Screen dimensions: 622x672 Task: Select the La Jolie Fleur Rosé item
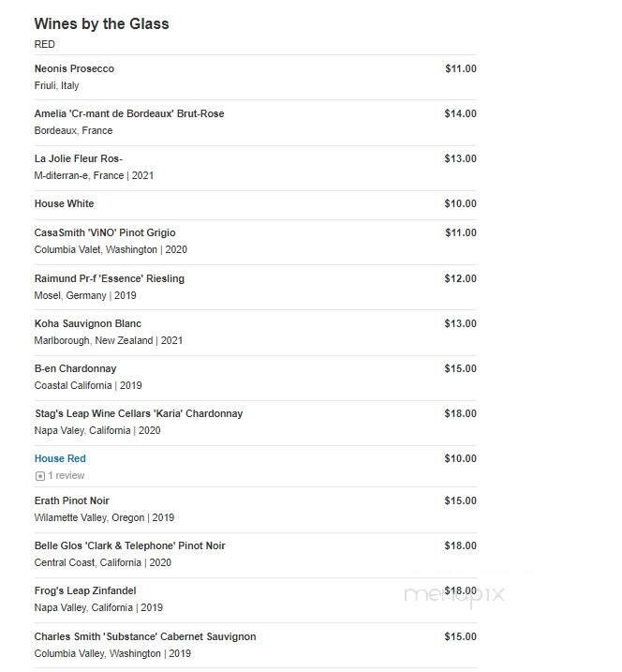[x=79, y=158]
